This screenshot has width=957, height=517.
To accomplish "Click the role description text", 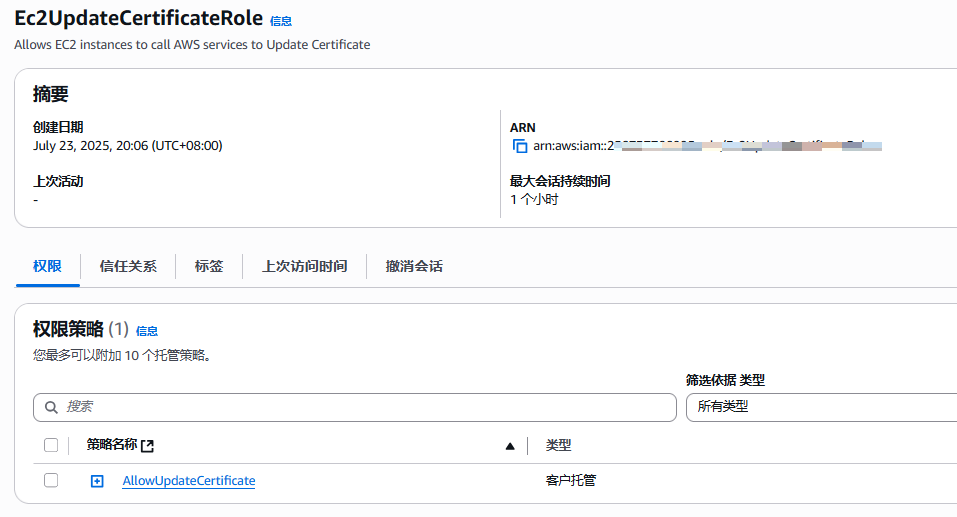I will click(x=192, y=45).
